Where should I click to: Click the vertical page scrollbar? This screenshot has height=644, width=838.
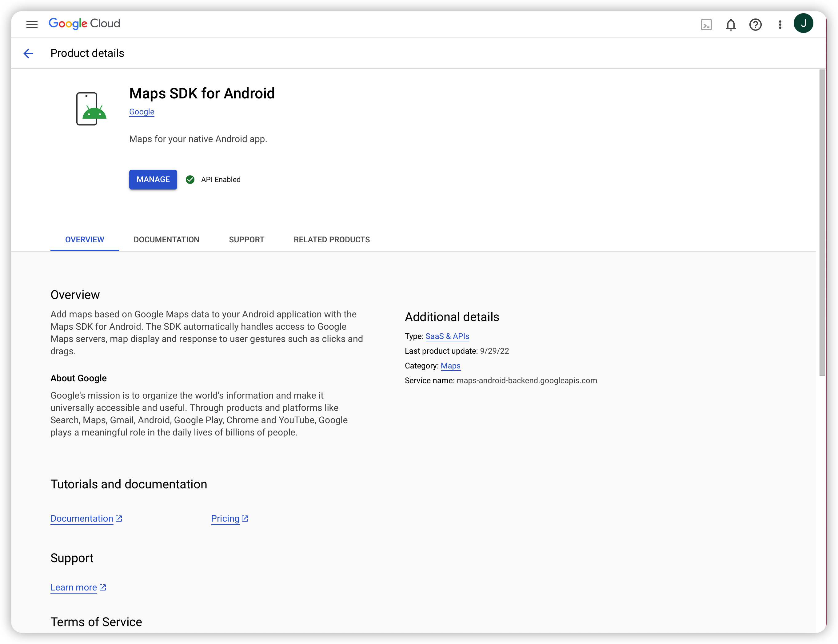click(822, 222)
